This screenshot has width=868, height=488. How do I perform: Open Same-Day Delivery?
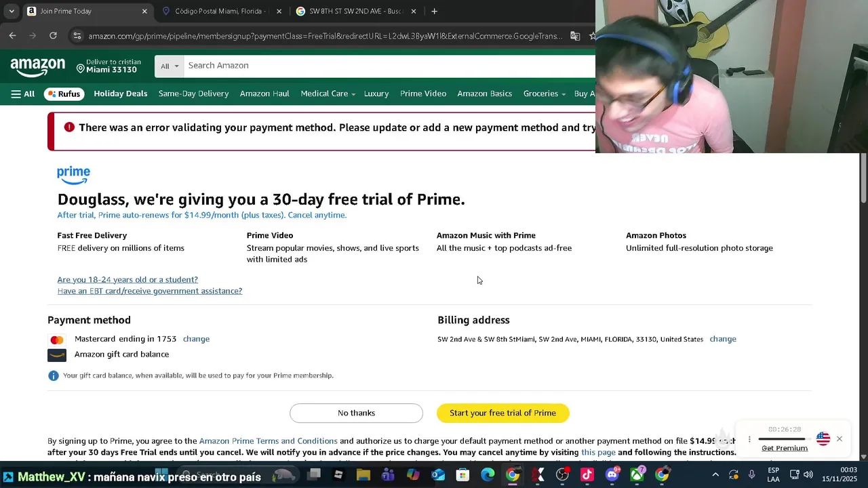tap(193, 94)
